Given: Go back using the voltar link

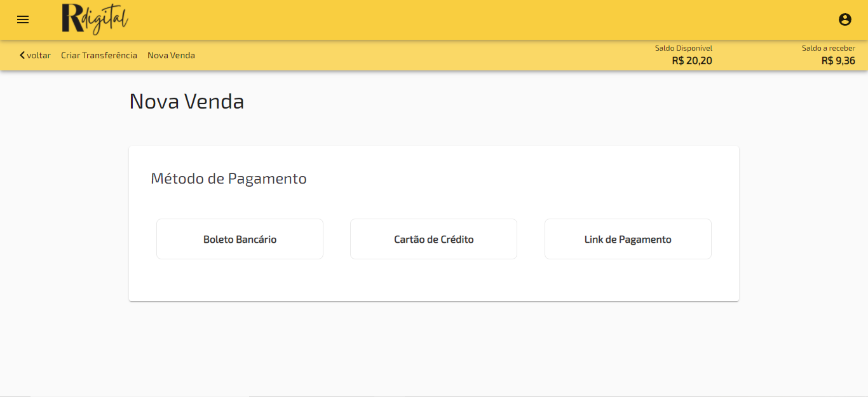Looking at the screenshot, I should 38,55.
